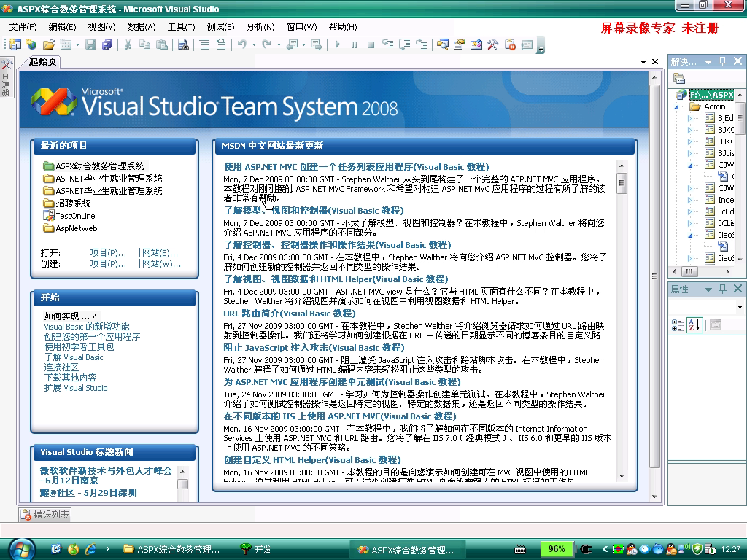Click the Step Over toolbar icon
Image resolution: width=747 pixels, height=560 pixels.
[x=404, y=44]
